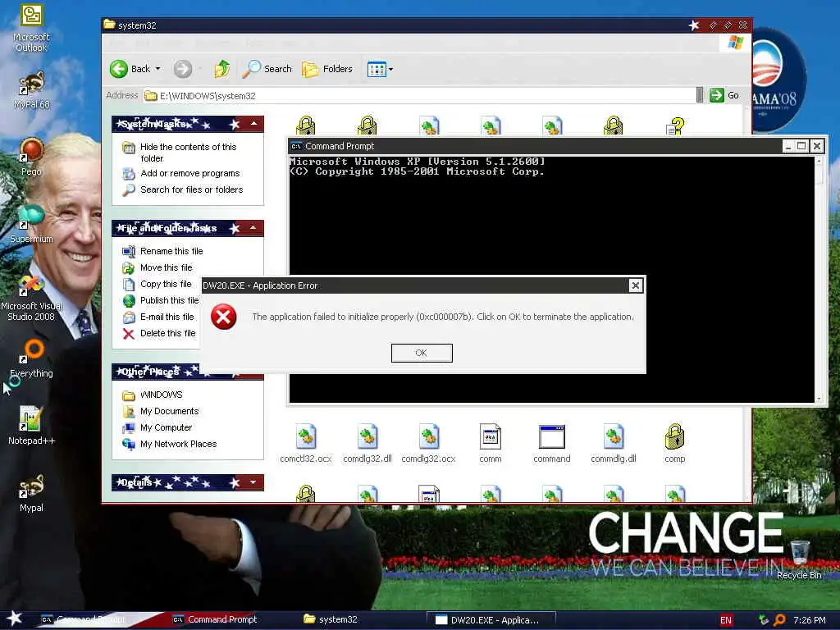Open the Notepad++ desktop shortcut
This screenshot has width=840, height=630.
(31, 426)
